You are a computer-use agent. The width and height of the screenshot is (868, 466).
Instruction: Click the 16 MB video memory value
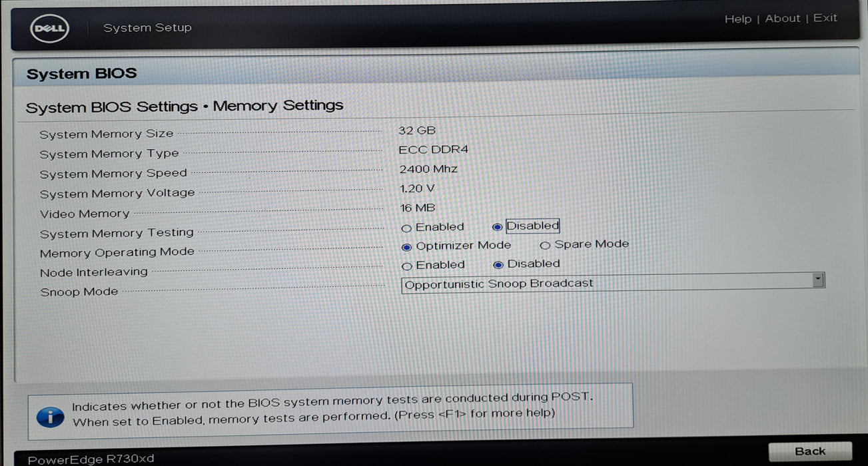tap(417, 208)
